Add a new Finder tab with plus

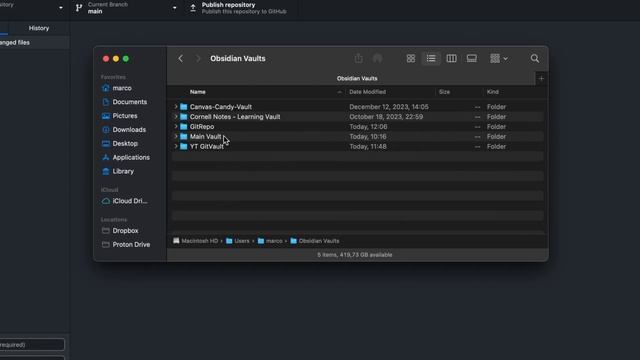tap(541, 78)
